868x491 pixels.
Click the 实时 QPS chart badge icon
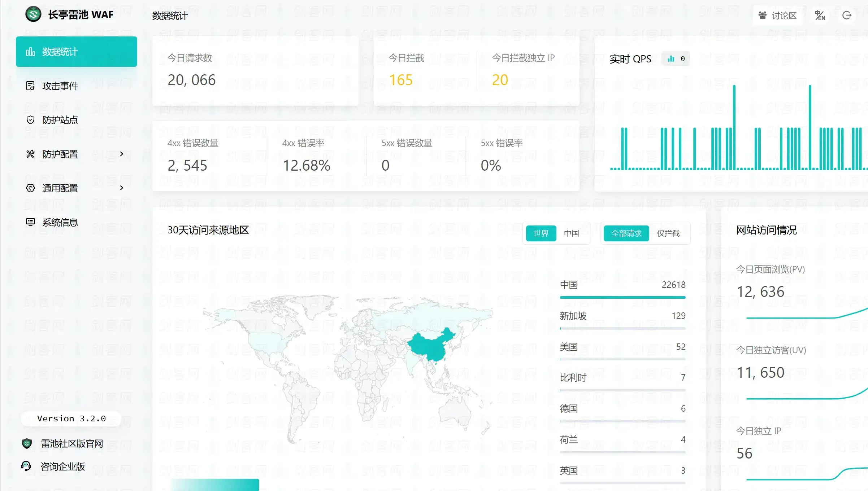[x=671, y=59]
